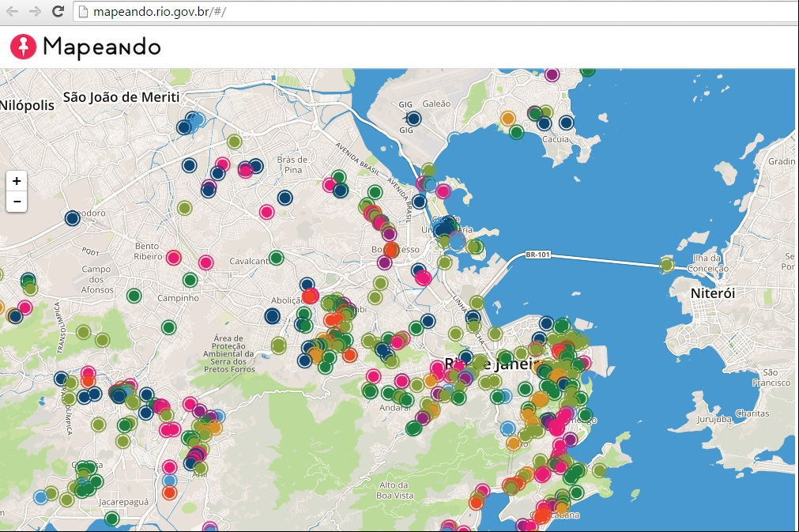The image size is (799, 532).
Task: Select the green marker right of Cavalcanti
Action: [276, 258]
